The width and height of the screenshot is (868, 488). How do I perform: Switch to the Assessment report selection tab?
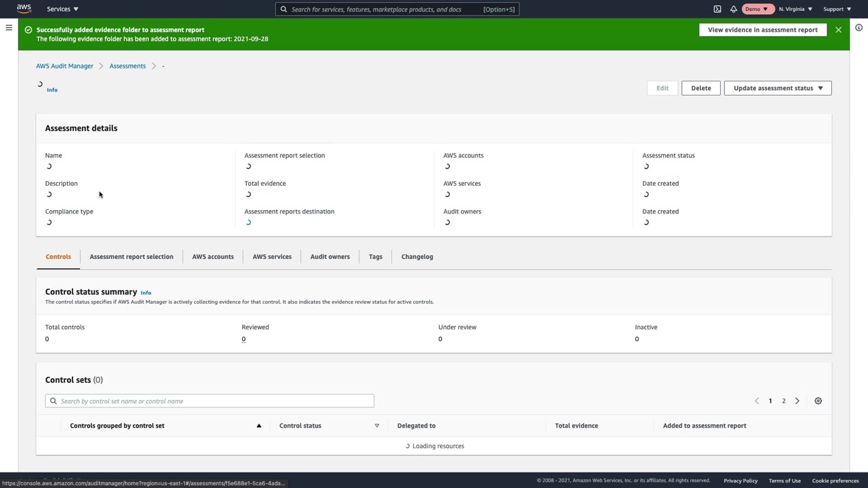pos(132,257)
